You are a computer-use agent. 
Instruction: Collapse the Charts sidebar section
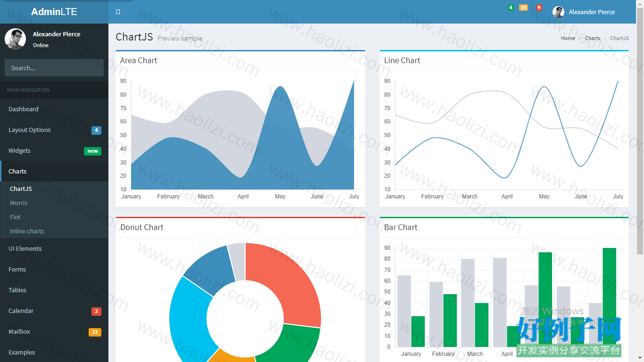tap(54, 171)
